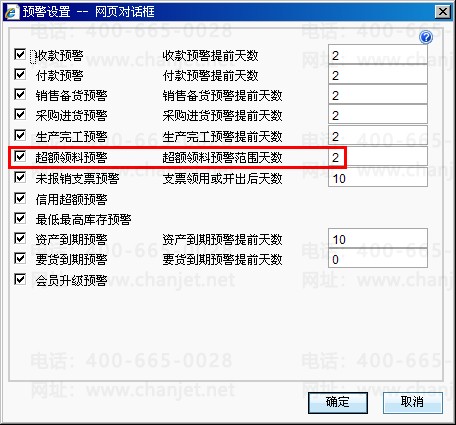Toggle the 生产完工预警 checkbox
This screenshot has width=456, height=425.
[20, 135]
